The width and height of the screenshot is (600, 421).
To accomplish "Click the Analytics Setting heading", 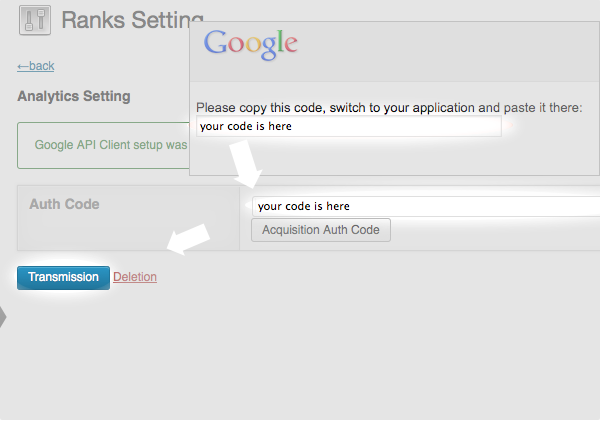I will point(74,96).
